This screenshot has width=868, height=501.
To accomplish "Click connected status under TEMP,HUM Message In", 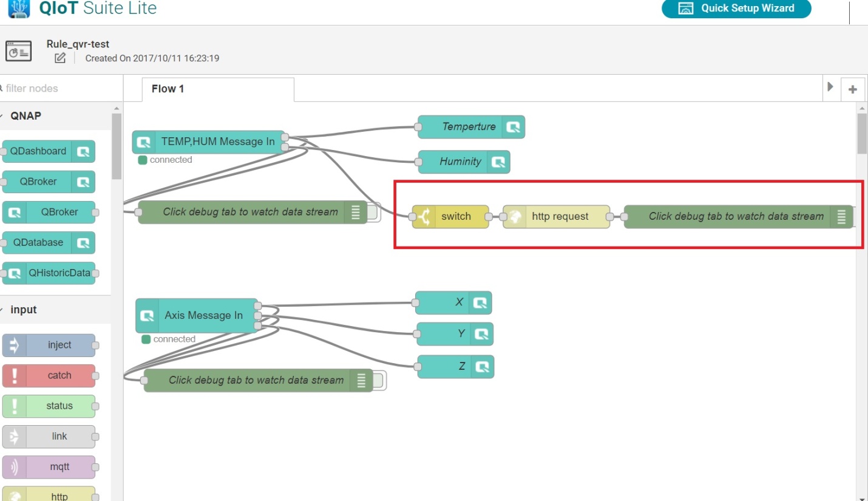I will [x=164, y=160].
